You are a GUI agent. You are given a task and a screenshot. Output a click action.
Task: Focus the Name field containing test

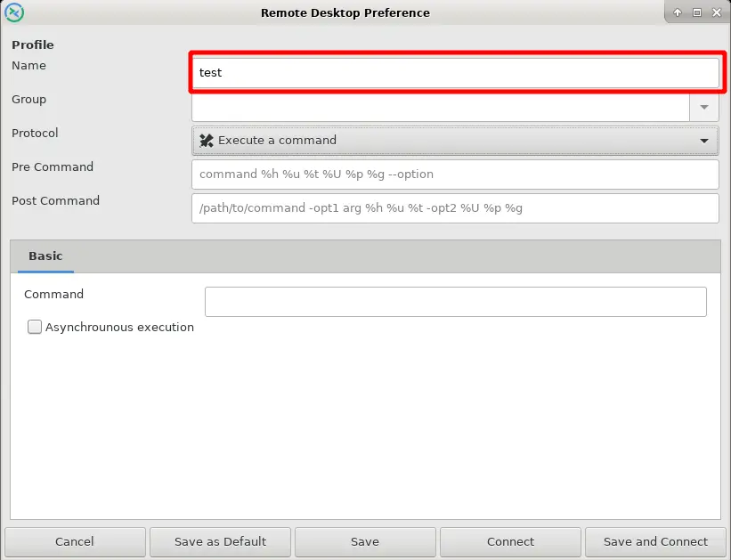tap(454, 73)
